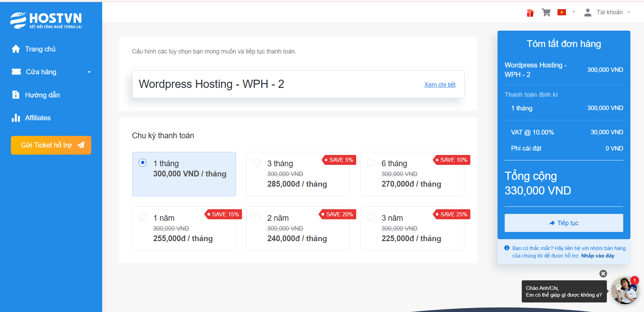Click the gift box promotions icon
Viewport: 644px width, 312px height.
[x=530, y=13]
